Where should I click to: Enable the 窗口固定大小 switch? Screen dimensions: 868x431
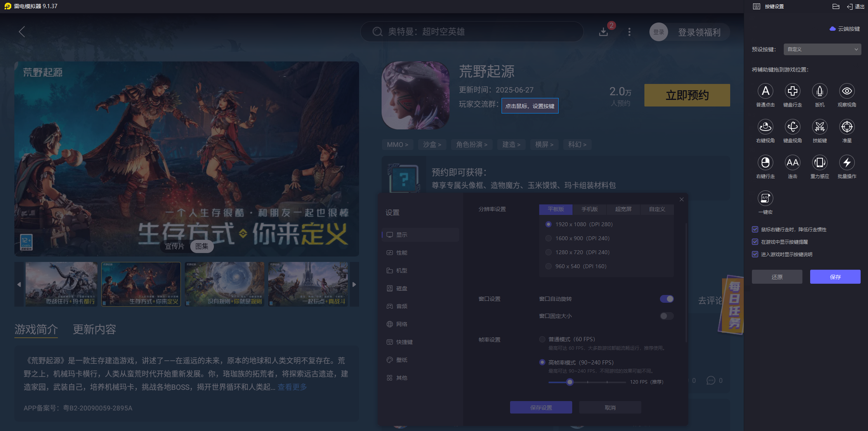coord(667,316)
